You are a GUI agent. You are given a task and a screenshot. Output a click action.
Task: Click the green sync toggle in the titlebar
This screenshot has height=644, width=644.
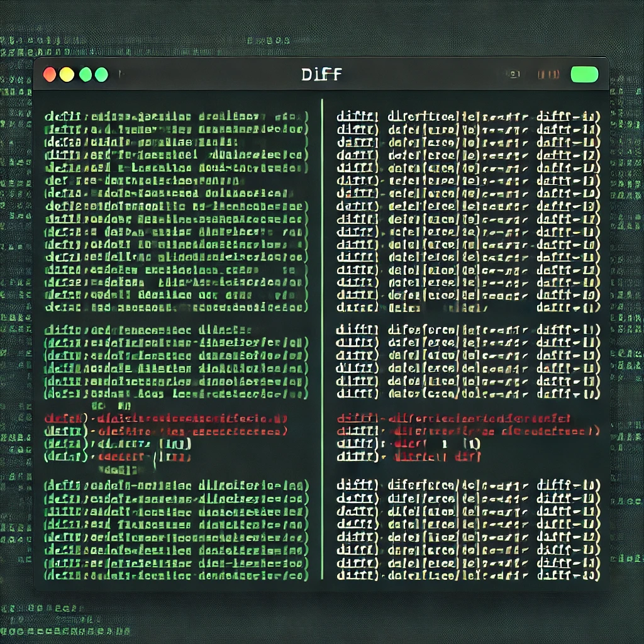pos(584,74)
